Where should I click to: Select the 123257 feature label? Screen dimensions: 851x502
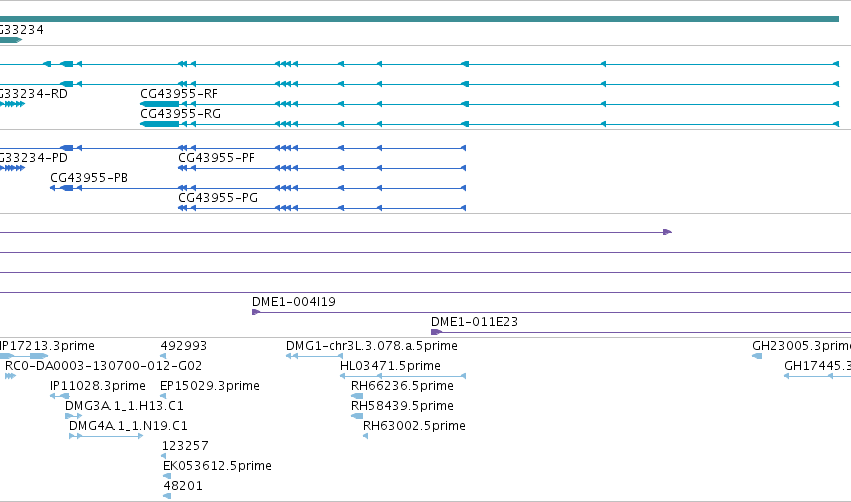point(185,446)
